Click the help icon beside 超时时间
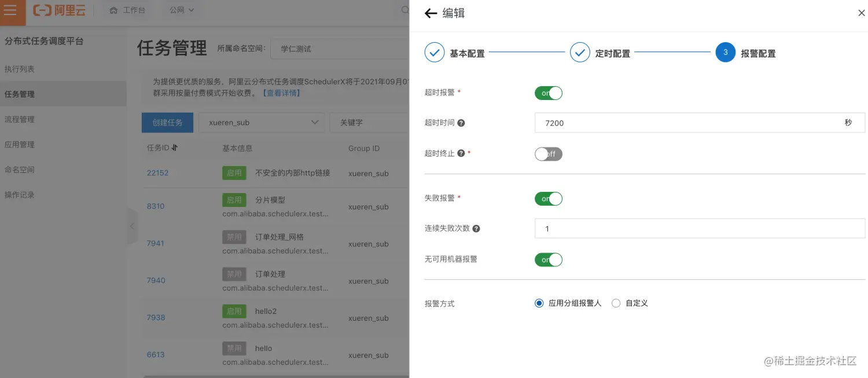This screenshot has height=378, width=868. (461, 123)
